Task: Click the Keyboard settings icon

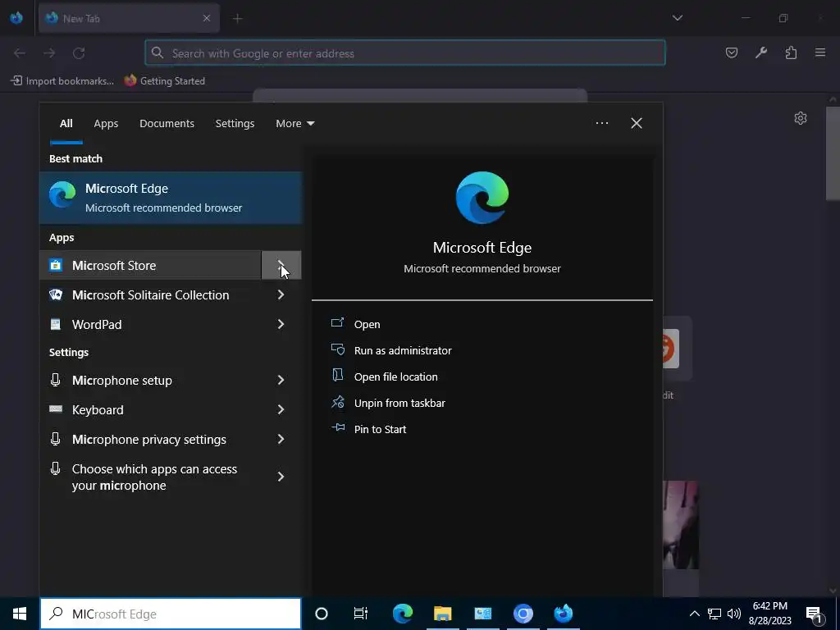Action: coord(56,409)
